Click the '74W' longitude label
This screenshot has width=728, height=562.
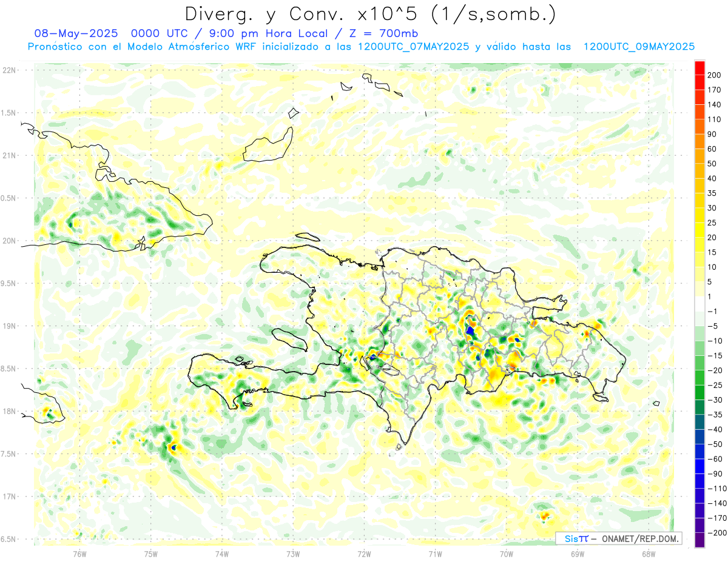[222, 554]
